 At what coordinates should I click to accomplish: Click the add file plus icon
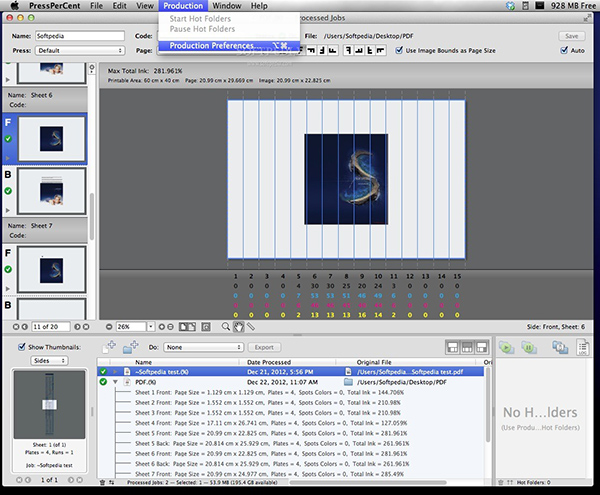pos(110,347)
